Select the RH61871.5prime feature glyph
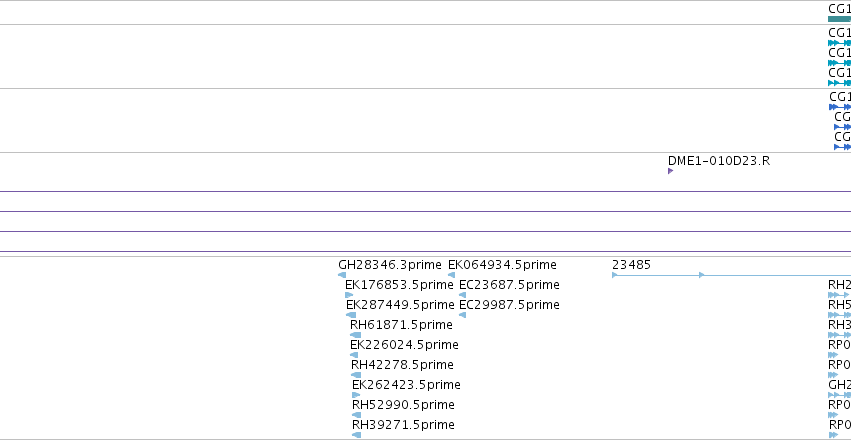 click(355, 335)
